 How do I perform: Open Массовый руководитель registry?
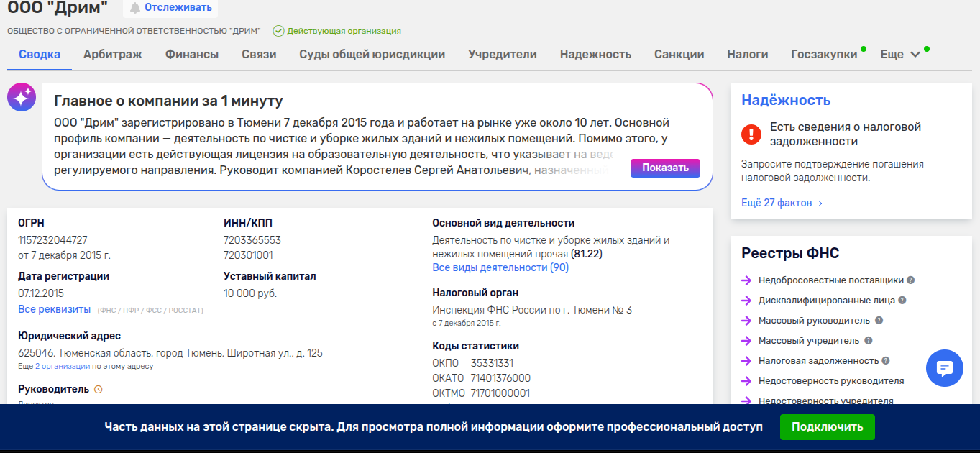pyautogui.click(x=815, y=321)
